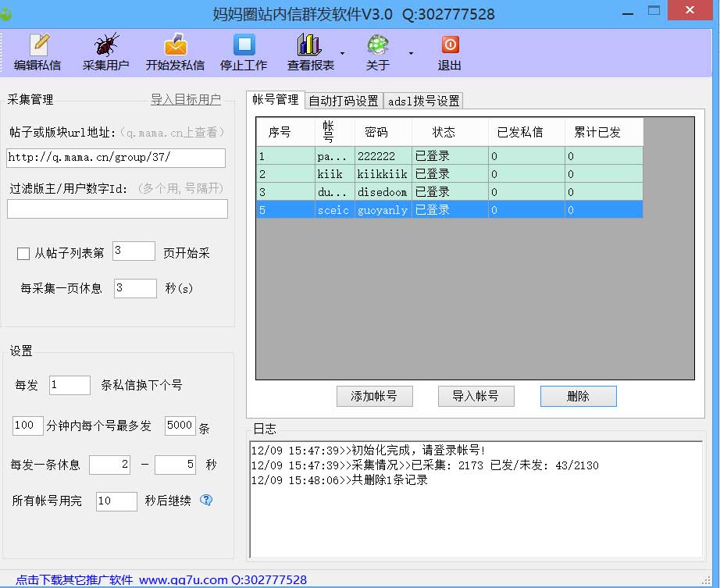Image resolution: width=720 pixels, height=588 pixels.
Task: Expand the dropdown arrow beside 查看报表
Action: click(341, 52)
